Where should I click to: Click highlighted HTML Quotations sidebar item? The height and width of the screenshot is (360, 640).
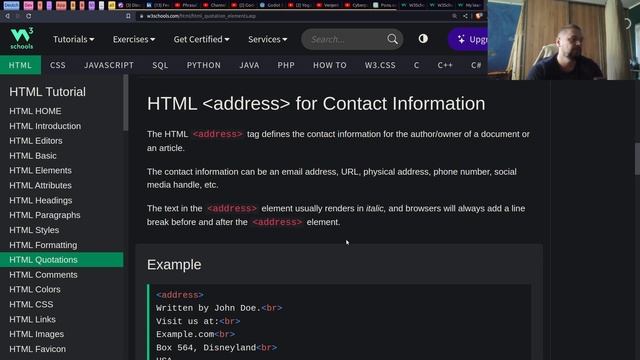pyautogui.click(x=62, y=260)
